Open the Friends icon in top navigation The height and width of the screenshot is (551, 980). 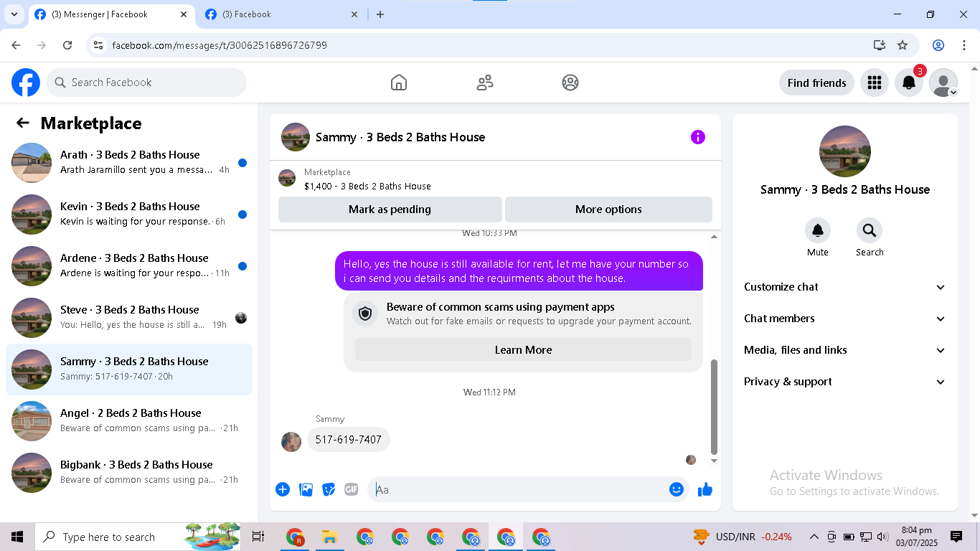tap(485, 83)
